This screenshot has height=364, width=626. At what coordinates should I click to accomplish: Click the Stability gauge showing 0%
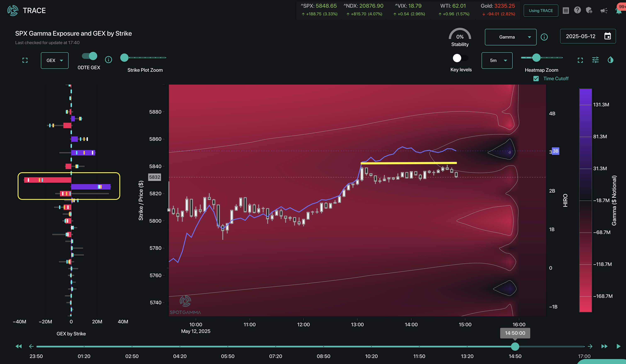(x=460, y=37)
